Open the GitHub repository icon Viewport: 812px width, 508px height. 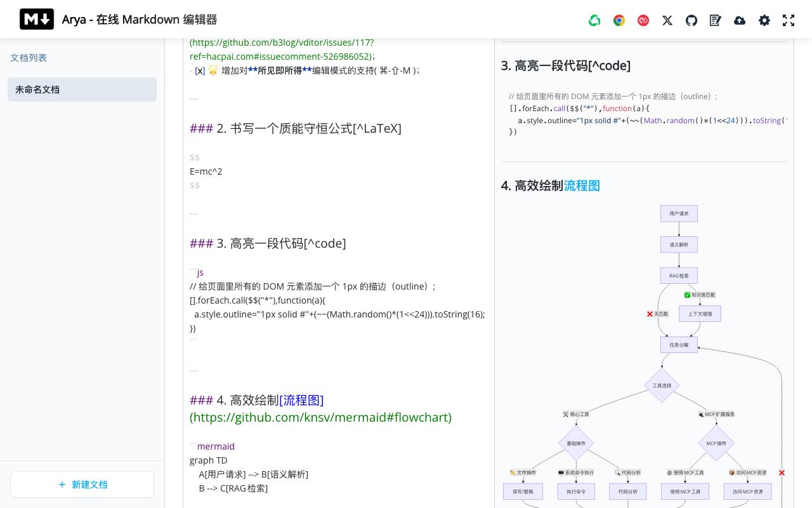pos(691,20)
